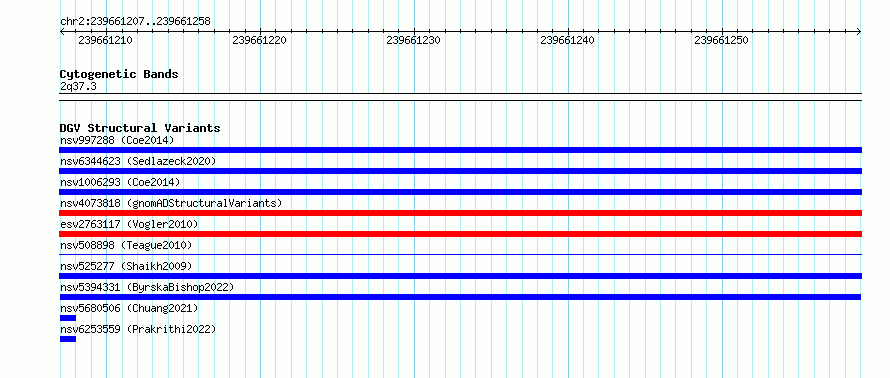Click ruler position 239661240

[x=568, y=40]
